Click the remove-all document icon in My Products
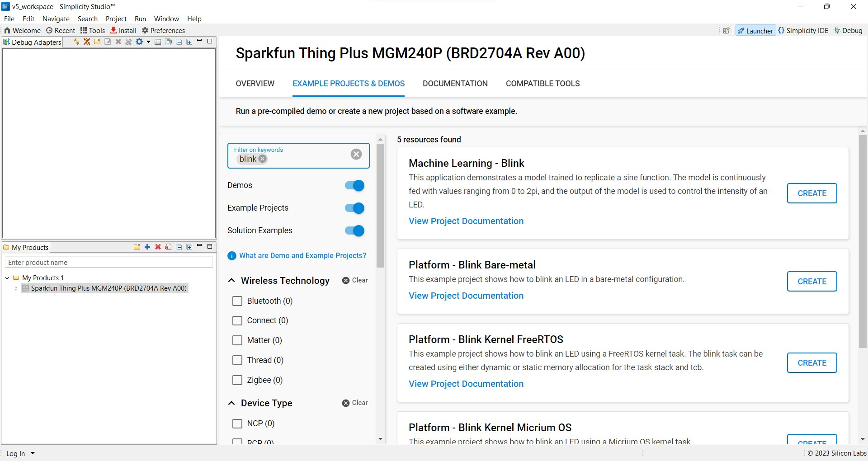This screenshot has width=868, height=461. [x=168, y=247]
